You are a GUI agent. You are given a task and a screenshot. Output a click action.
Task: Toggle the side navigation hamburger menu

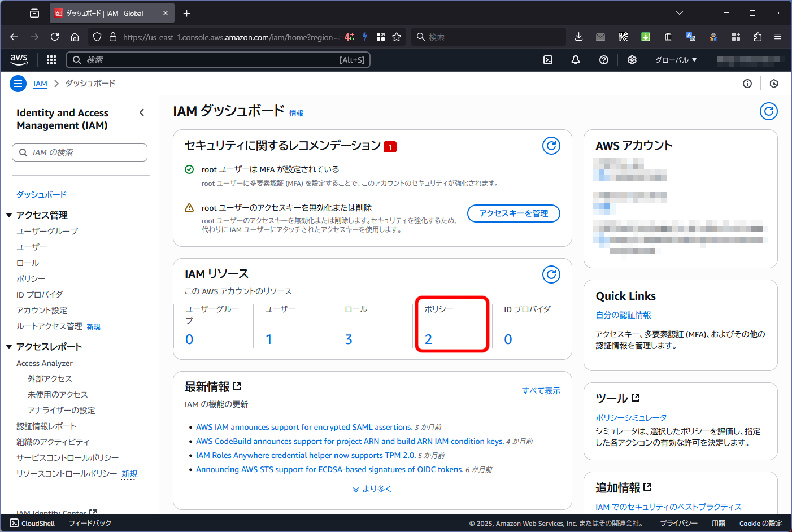pos(18,84)
